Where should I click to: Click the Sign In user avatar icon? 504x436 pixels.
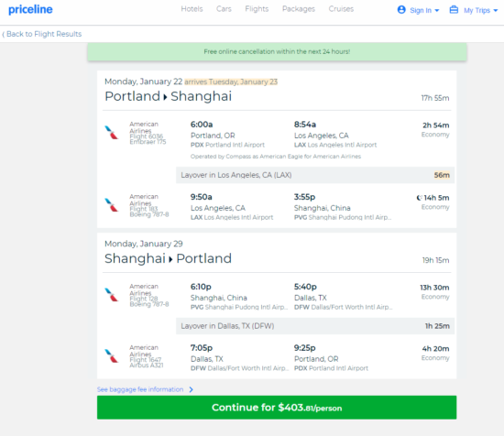click(x=401, y=10)
